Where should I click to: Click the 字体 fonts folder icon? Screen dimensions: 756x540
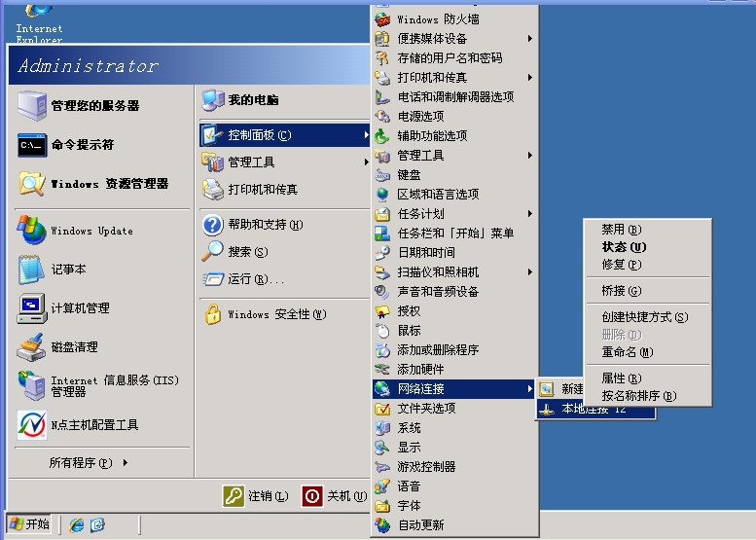pos(382,506)
